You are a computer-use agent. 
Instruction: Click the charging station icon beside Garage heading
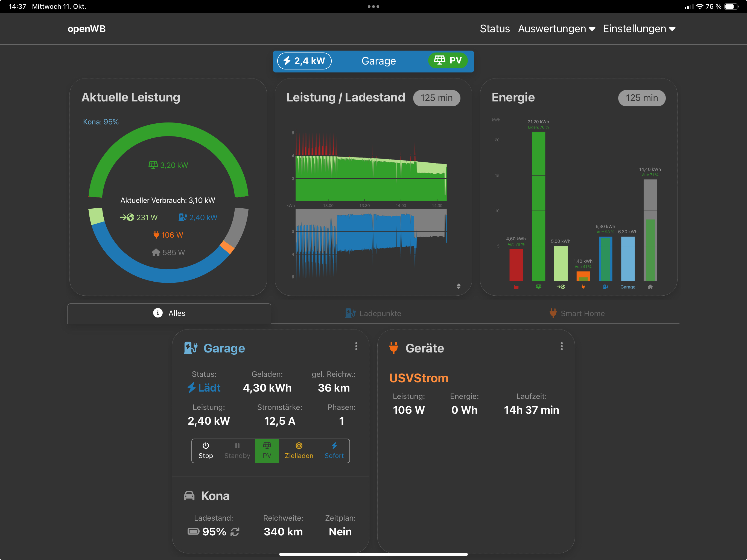click(191, 348)
